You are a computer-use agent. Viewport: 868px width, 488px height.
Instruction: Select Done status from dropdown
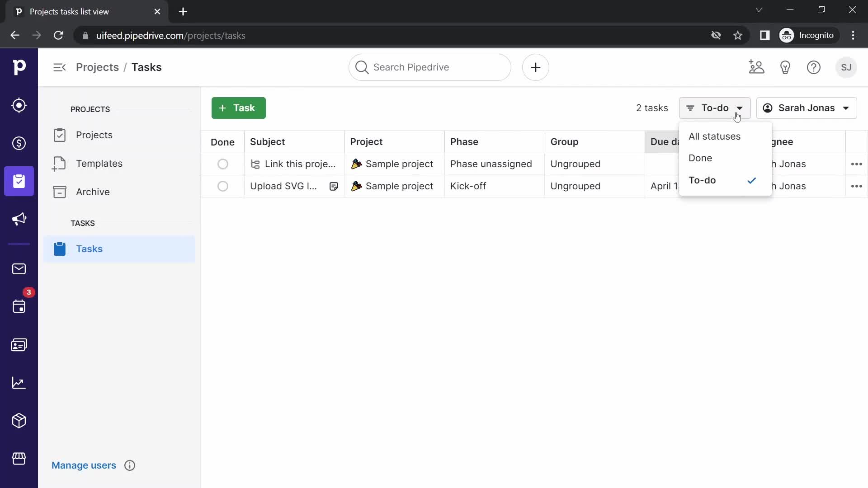pyautogui.click(x=702, y=158)
